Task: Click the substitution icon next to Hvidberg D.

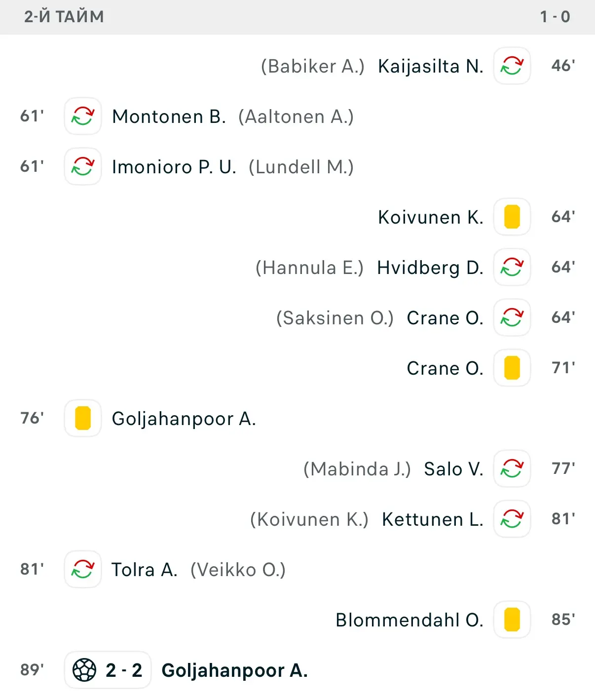Action: click(512, 267)
